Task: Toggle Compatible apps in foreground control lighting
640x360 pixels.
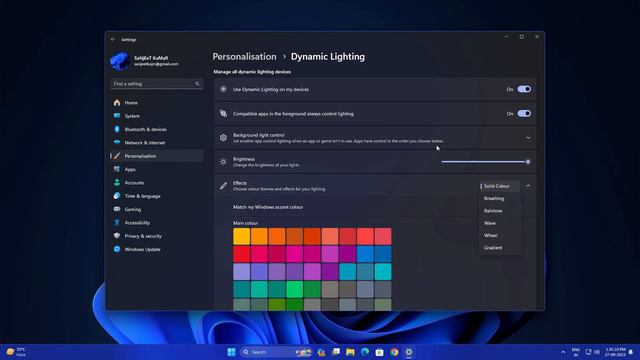Action: 524,113
